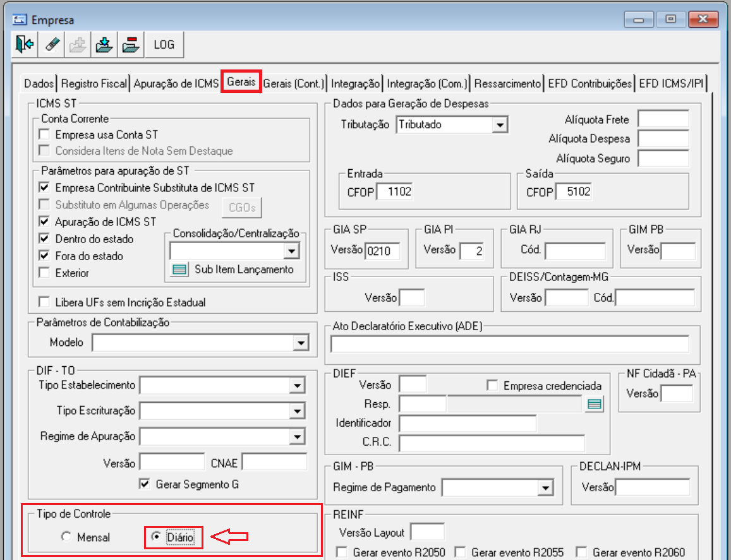The width and height of the screenshot is (731, 560).
Task: Click the exit door toolbar icon
Action: point(25,45)
